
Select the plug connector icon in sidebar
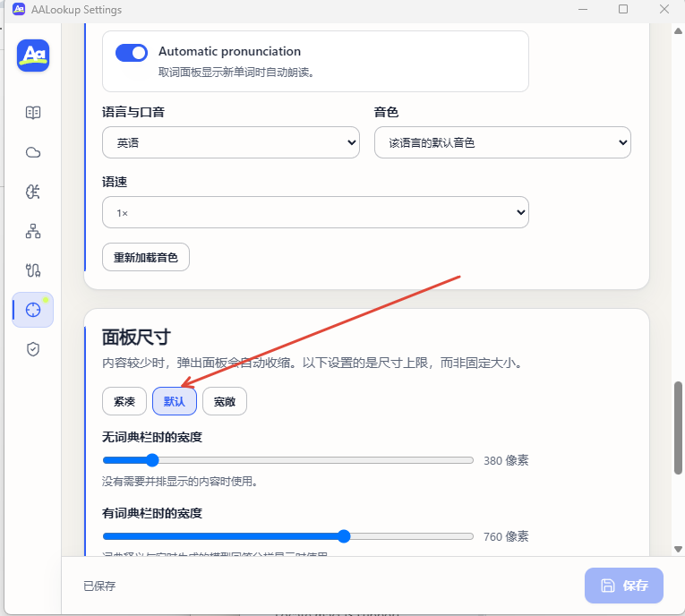(x=33, y=270)
